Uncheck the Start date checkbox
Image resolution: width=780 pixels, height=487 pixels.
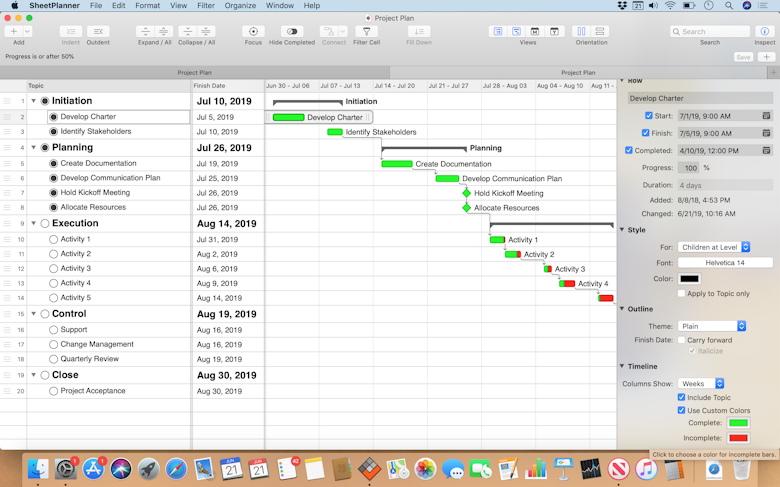pyautogui.click(x=649, y=115)
